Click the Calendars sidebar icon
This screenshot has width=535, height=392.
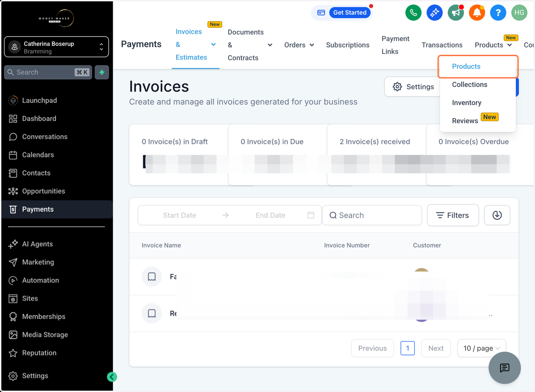coord(13,155)
